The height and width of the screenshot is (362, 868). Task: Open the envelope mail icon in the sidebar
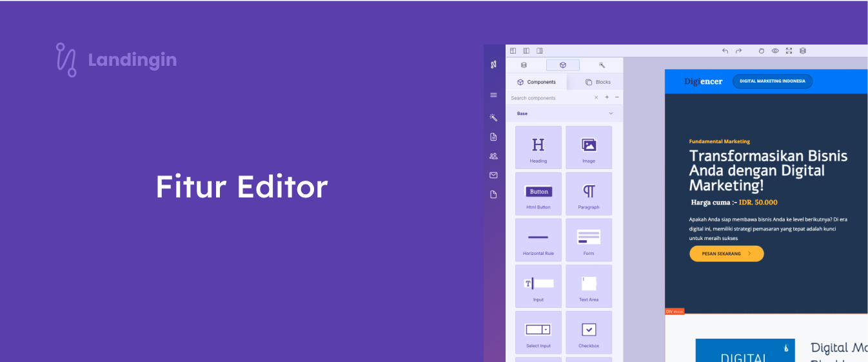pos(493,175)
